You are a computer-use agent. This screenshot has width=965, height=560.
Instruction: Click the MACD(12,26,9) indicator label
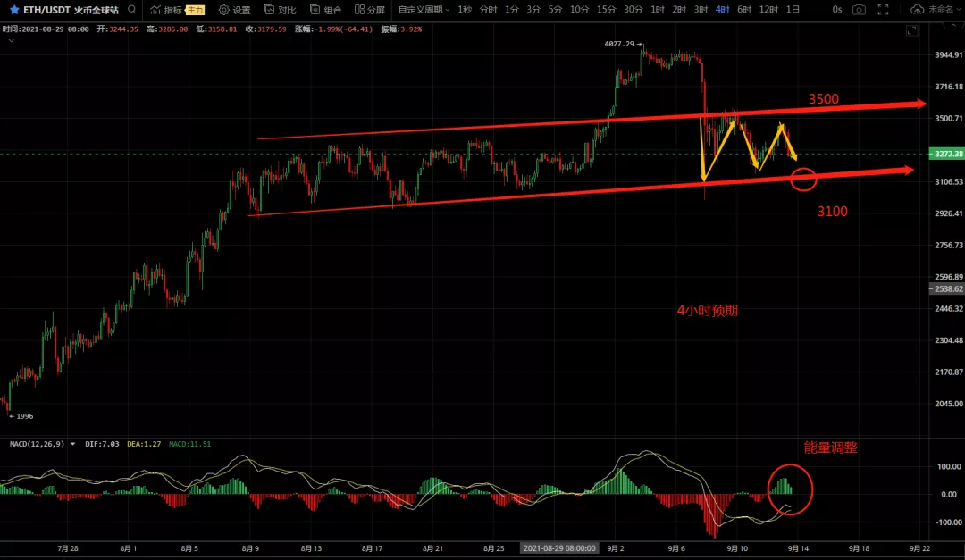point(37,444)
